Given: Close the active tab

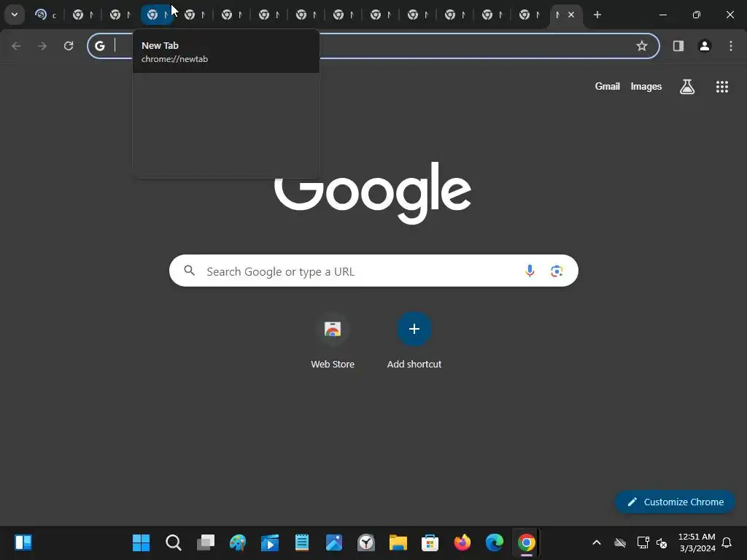Looking at the screenshot, I should (x=570, y=15).
